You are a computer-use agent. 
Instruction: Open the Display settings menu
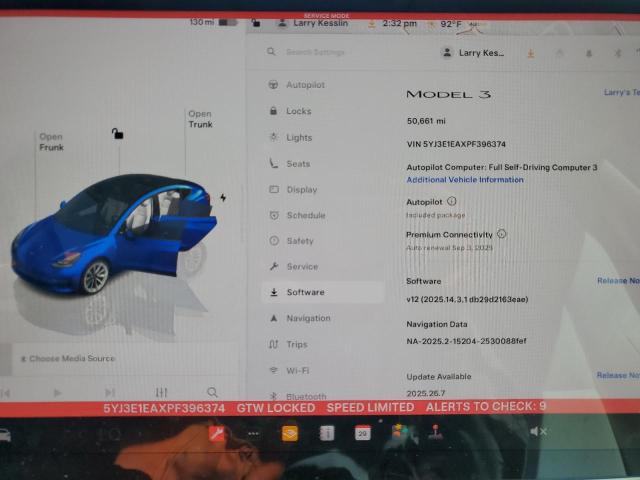(293, 190)
